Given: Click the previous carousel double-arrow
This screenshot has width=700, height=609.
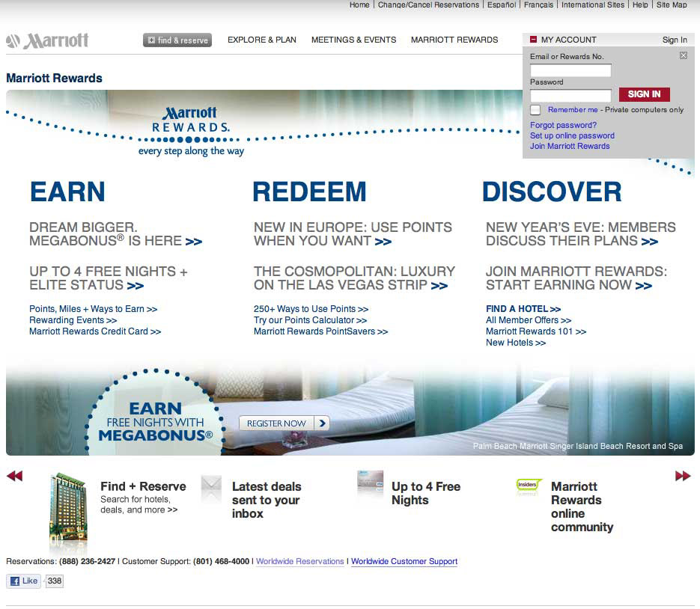Looking at the screenshot, I should [x=14, y=476].
